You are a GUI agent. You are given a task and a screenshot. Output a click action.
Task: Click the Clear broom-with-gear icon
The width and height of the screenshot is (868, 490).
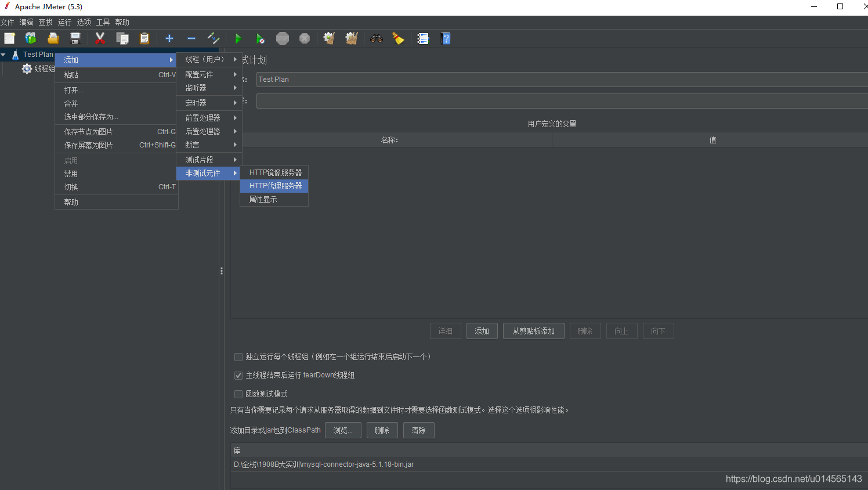(329, 38)
